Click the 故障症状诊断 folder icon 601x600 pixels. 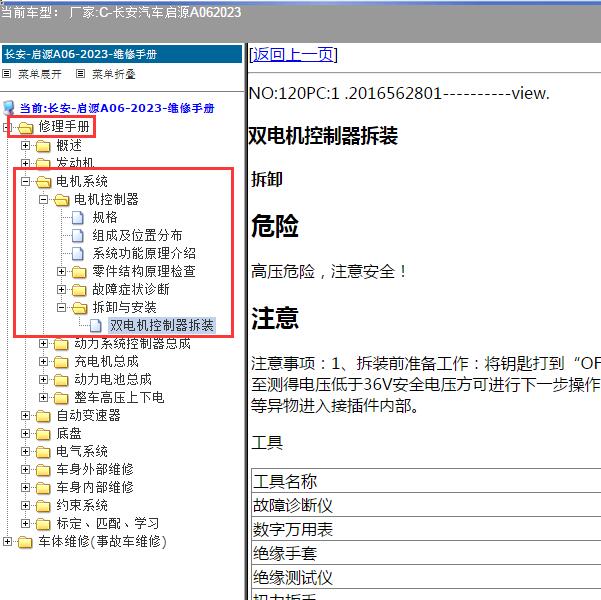pyautogui.click(x=79, y=290)
